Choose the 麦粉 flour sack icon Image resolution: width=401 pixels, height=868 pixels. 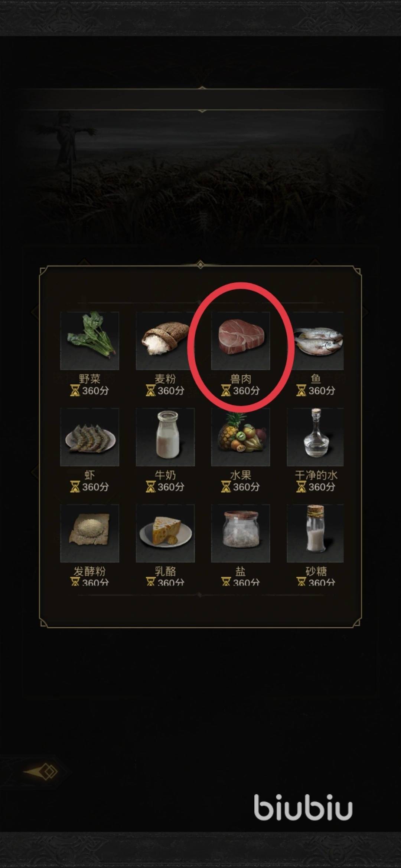[165, 341]
